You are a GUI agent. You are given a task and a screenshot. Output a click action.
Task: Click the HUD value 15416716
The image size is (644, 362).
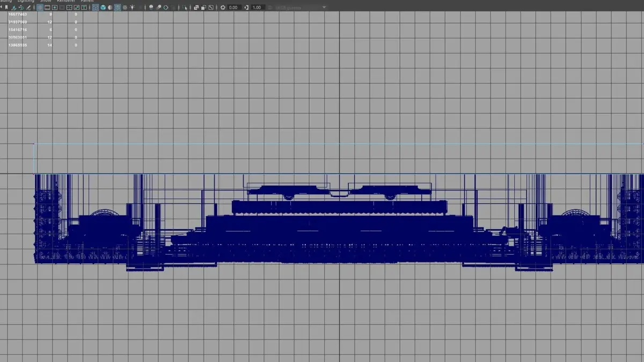coord(18,29)
